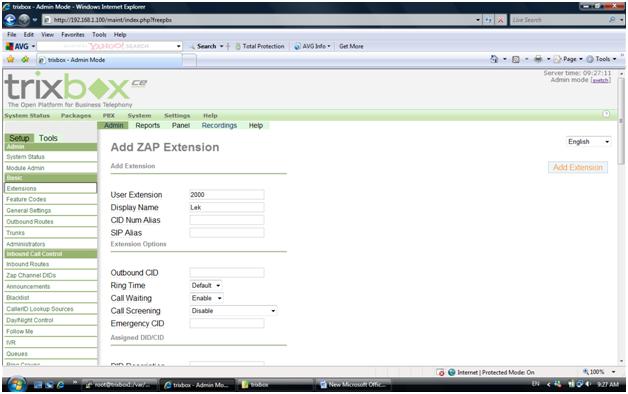Select the Setup tab in the sidebar
Screen dimensions: 628x394
point(19,138)
